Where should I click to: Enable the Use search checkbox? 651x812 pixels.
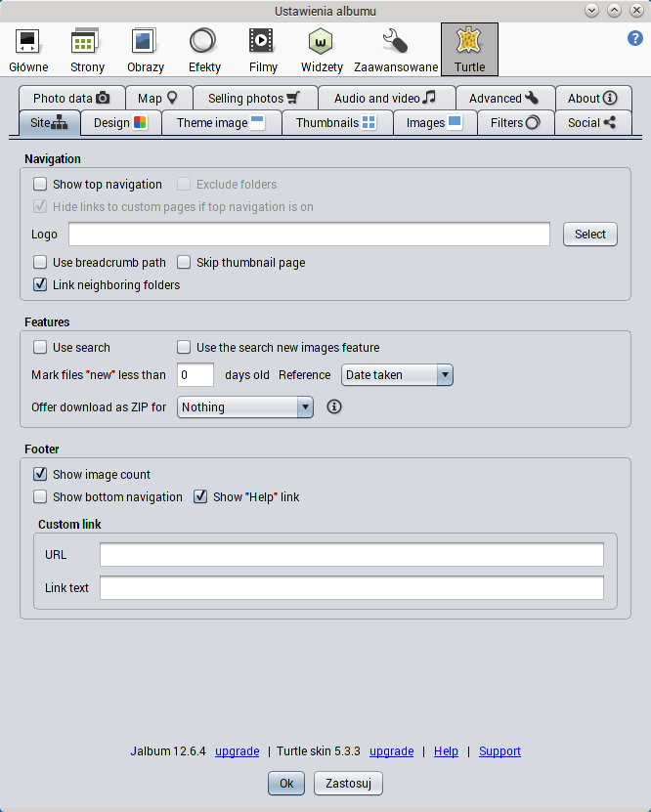(40, 347)
